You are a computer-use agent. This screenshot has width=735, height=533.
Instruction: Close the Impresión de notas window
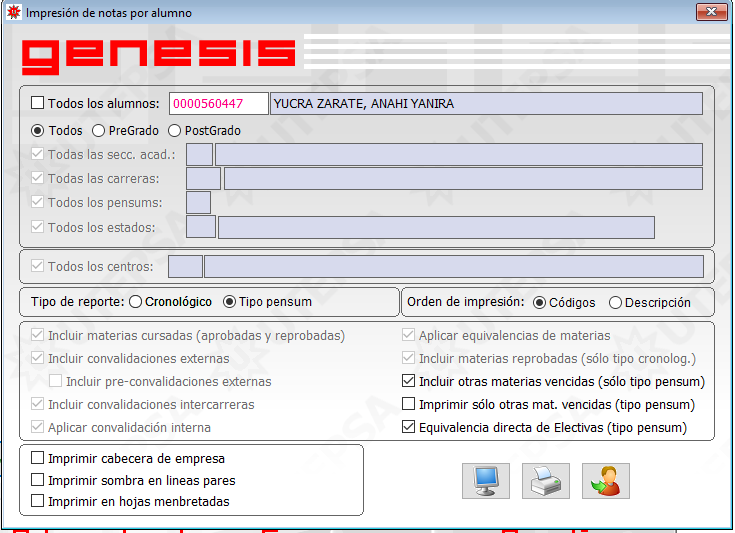[x=711, y=12]
